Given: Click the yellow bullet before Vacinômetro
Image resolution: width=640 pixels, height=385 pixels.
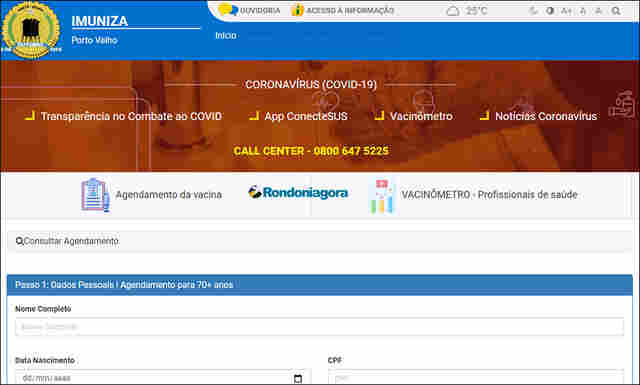Looking at the screenshot, I should coord(379,116).
